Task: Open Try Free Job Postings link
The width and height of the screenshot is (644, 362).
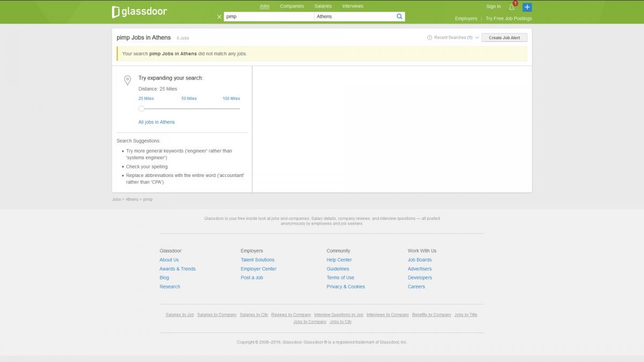Action: 509,19
